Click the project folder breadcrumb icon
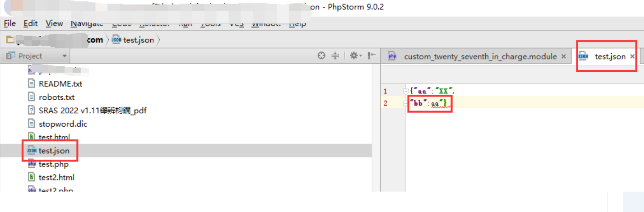Screen dimensions: 644x212 (x=10, y=40)
